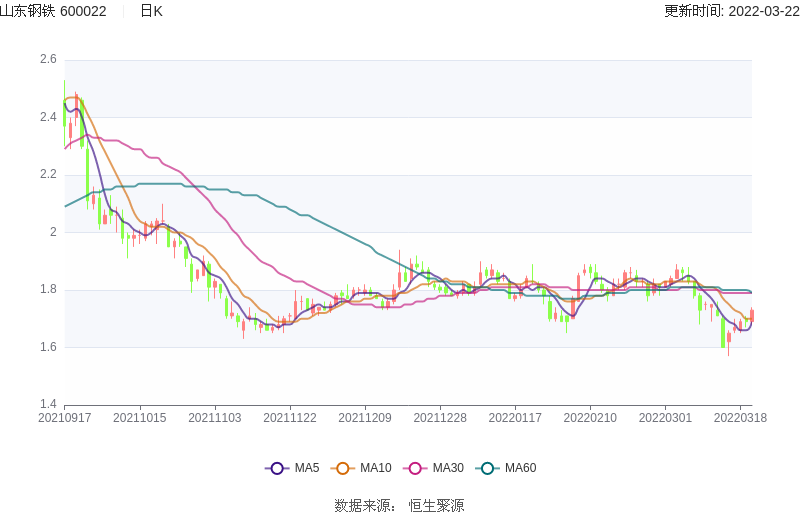Click the 20220318 date axis label

[740, 418]
